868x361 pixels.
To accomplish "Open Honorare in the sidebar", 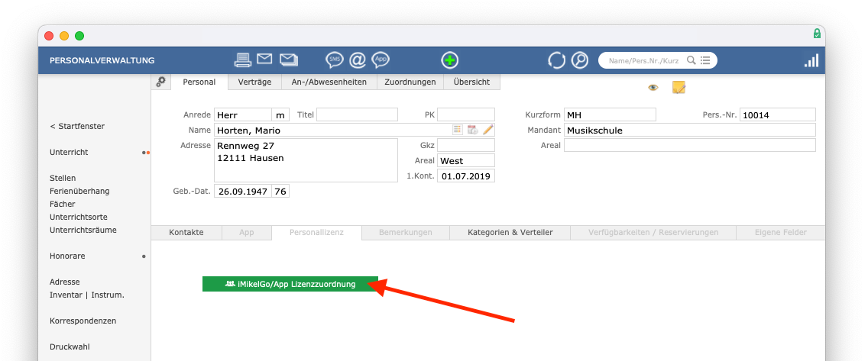I will click(67, 256).
